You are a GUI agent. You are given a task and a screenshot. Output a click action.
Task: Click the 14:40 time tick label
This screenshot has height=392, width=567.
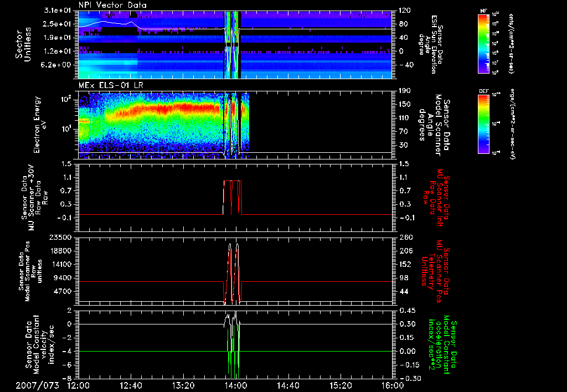point(288,385)
